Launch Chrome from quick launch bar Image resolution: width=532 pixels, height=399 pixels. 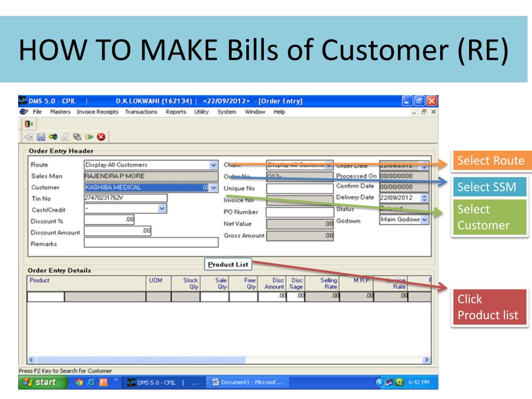tap(79, 382)
